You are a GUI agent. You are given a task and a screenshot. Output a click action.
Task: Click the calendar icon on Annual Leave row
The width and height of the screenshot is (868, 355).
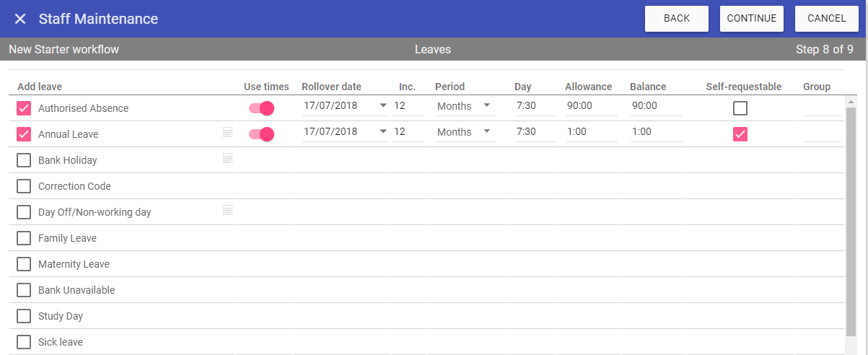[x=227, y=132]
